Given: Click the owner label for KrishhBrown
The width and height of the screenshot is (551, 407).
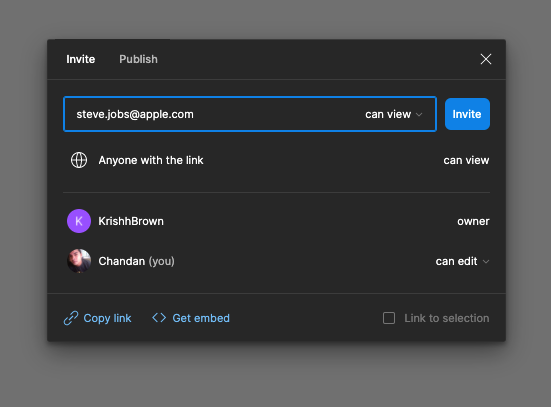Looking at the screenshot, I should [x=473, y=221].
